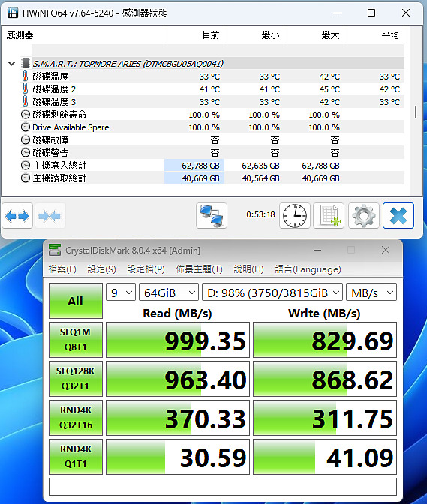Image resolution: width=427 pixels, height=504 pixels.
Task: Click the 0:53:18 elapsed time readout
Action: (260, 214)
